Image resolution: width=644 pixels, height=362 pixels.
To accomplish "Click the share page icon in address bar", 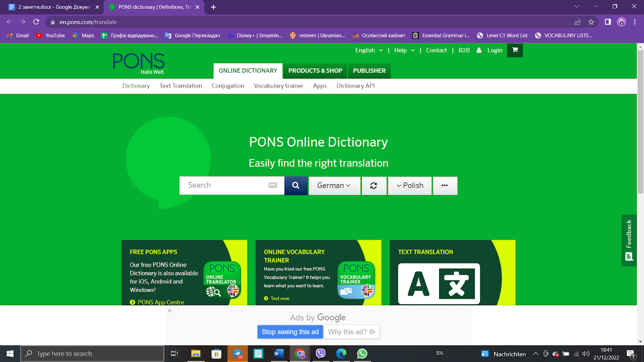I will (578, 22).
